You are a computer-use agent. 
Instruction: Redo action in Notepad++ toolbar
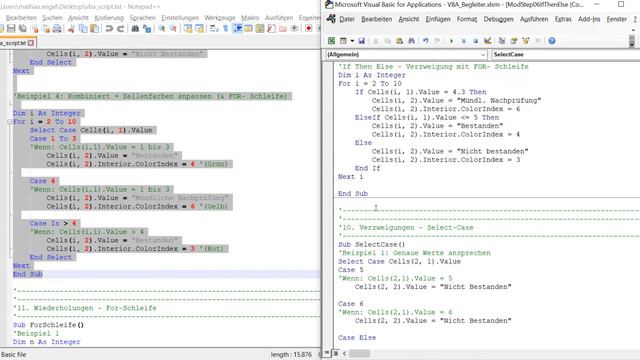pos(120,29)
